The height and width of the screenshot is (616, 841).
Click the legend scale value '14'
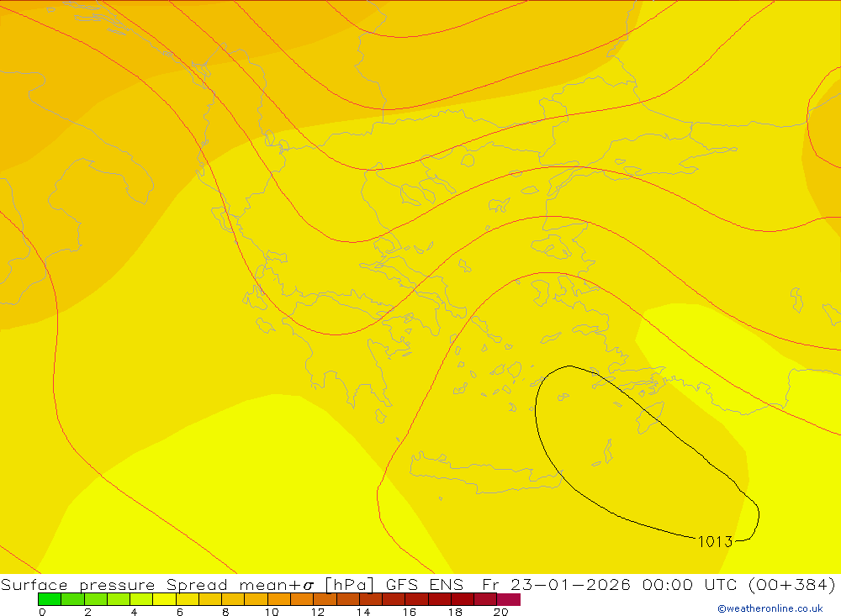[363, 612]
